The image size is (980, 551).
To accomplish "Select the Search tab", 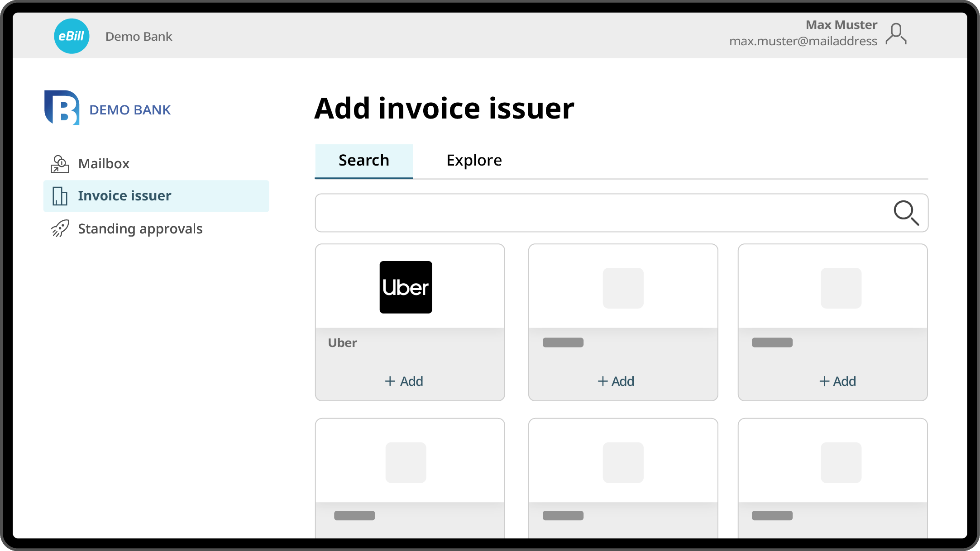I will tap(363, 161).
